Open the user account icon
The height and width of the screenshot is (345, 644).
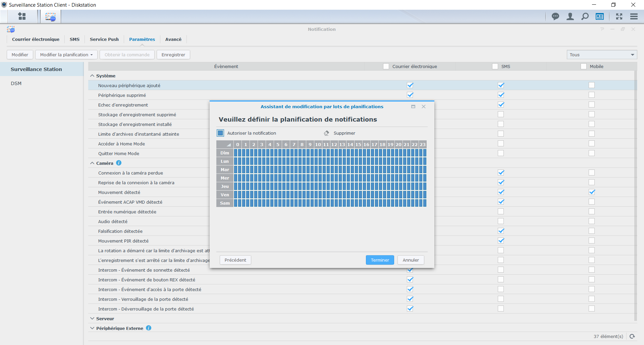pos(570,16)
